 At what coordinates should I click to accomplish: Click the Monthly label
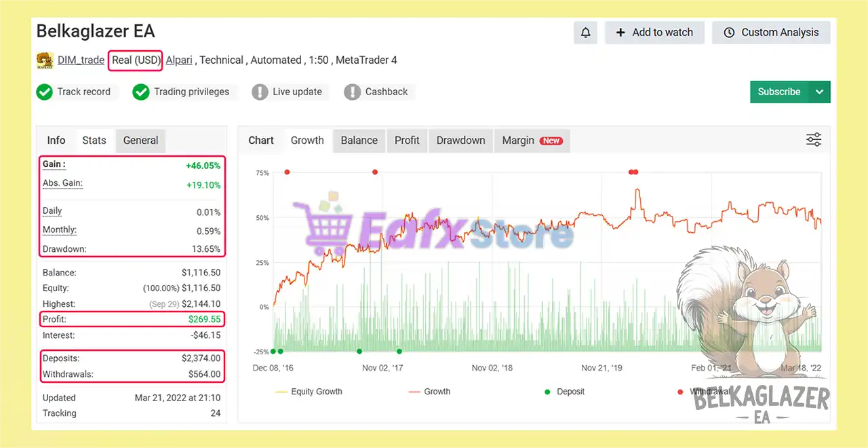[60, 230]
